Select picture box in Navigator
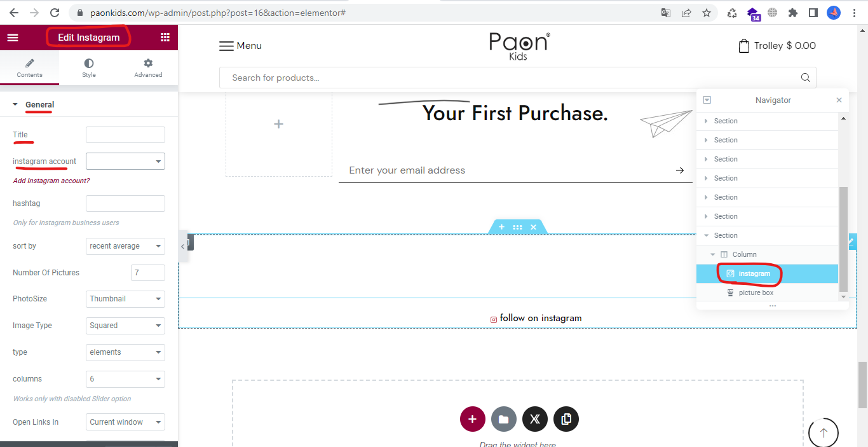This screenshot has height=447, width=868. pyautogui.click(x=768, y=292)
